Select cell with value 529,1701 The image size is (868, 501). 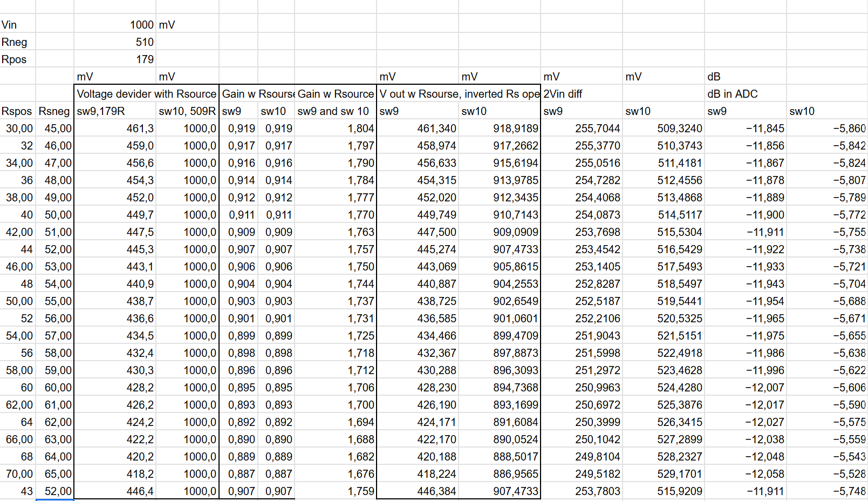[664, 474]
